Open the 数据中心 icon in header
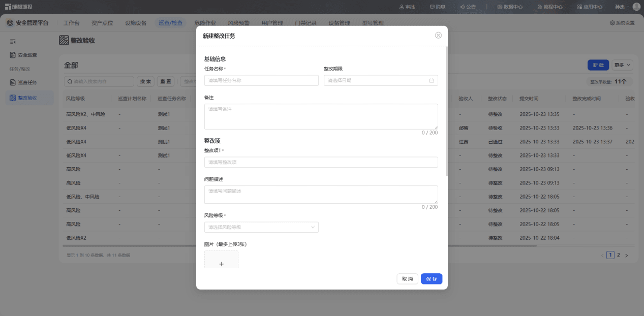The width and height of the screenshot is (644, 316). pos(500,7)
